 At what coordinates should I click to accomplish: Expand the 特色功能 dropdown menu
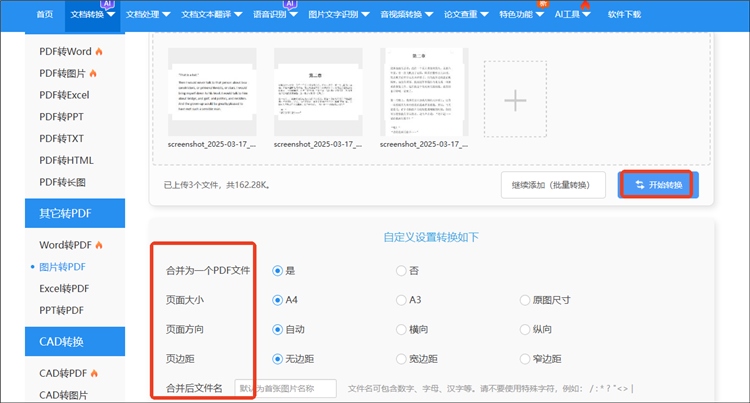[x=521, y=14]
